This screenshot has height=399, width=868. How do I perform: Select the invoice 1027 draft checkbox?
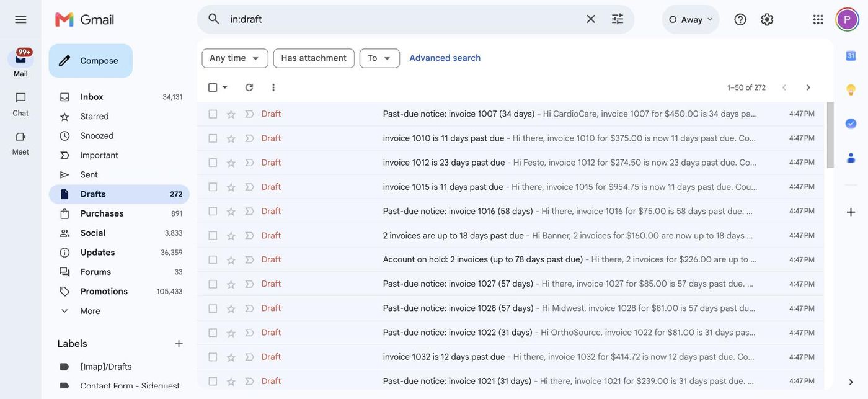tap(213, 284)
